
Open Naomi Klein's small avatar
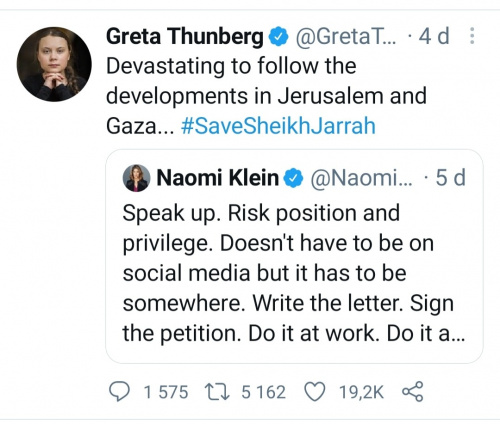136,178
